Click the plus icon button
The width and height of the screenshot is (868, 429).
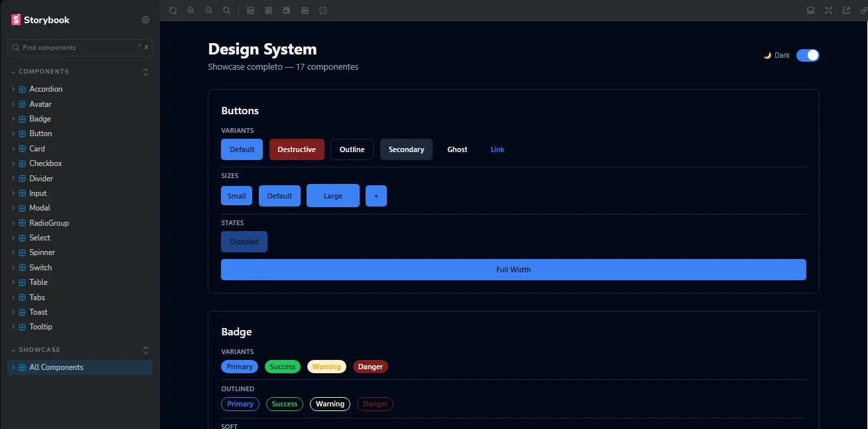[376, 196]
